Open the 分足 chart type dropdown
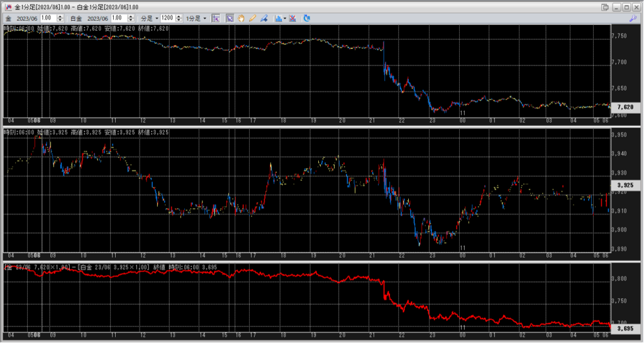Viewport: 644px width, 343px height. pyautogui.click(x=148, y=18)
